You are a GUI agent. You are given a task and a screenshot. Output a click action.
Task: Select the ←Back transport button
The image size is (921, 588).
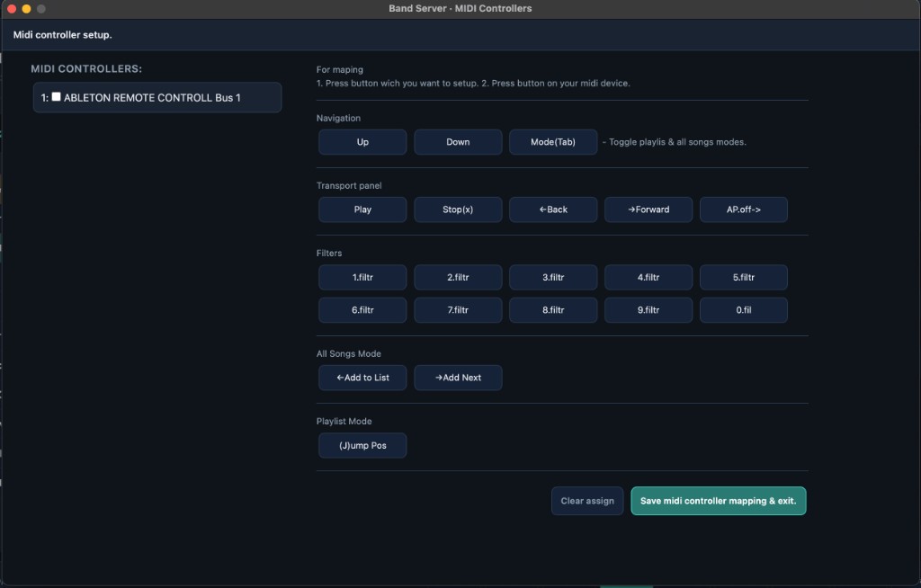pyautogui.click(x=553, y=209)
